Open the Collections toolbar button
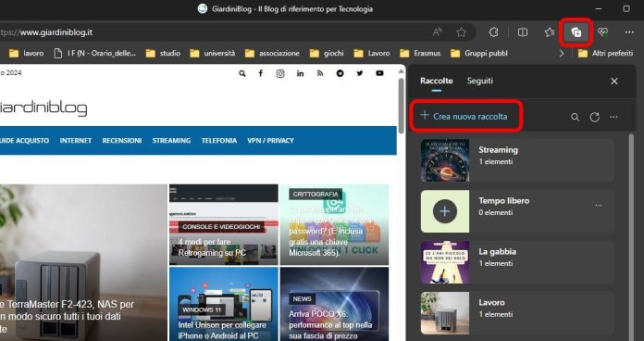 (576, 32)
